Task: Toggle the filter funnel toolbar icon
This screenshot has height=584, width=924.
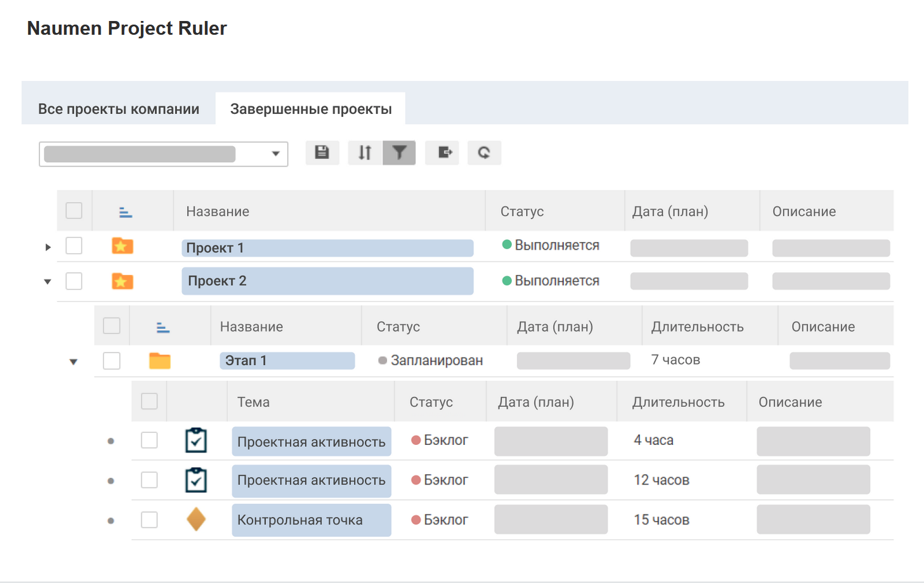Action: (x=399, y=152)
